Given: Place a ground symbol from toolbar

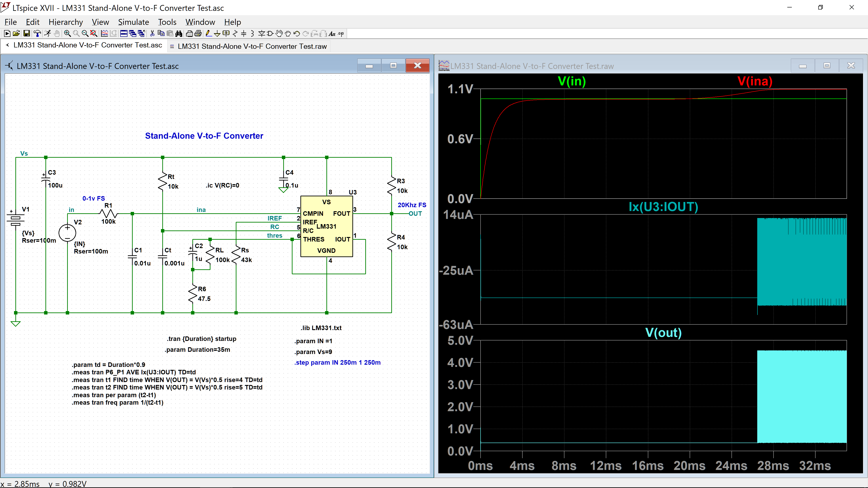Looking at the screenshot, I should tap(217, 34).
